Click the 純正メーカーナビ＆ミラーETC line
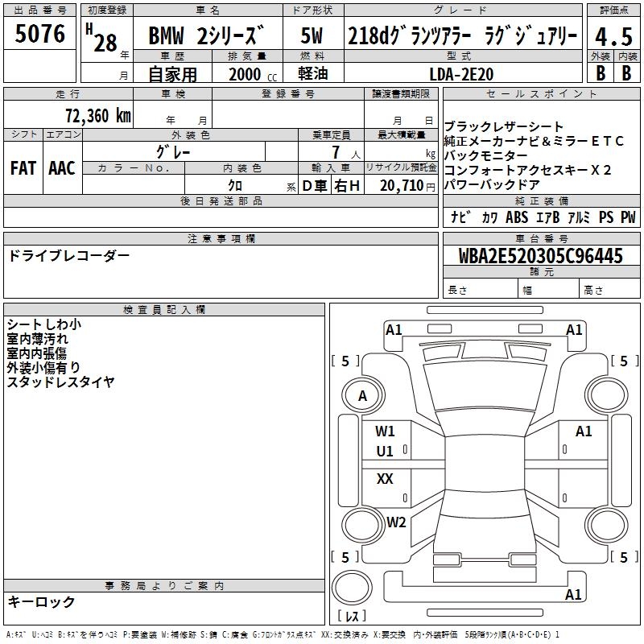 [534, 141]
